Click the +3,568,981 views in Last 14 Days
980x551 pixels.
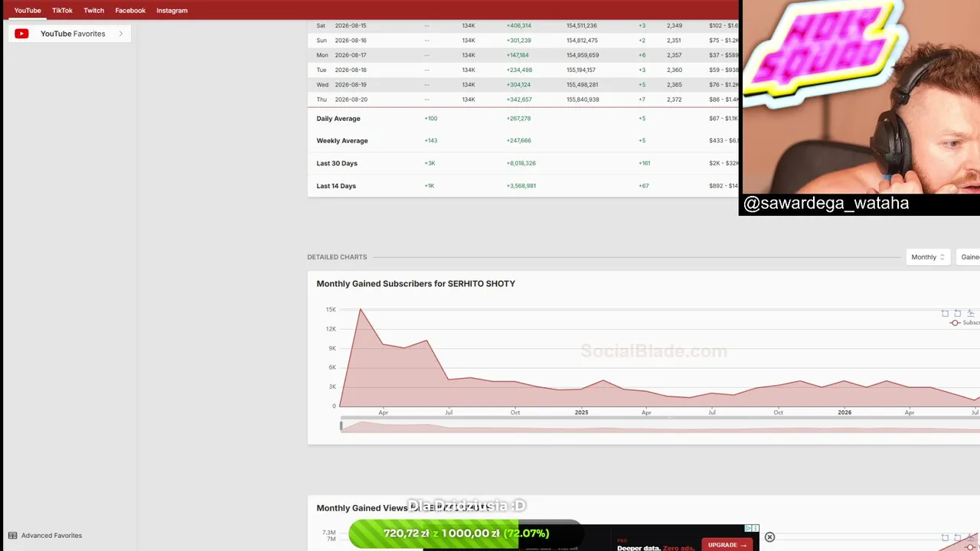point(521,186)
